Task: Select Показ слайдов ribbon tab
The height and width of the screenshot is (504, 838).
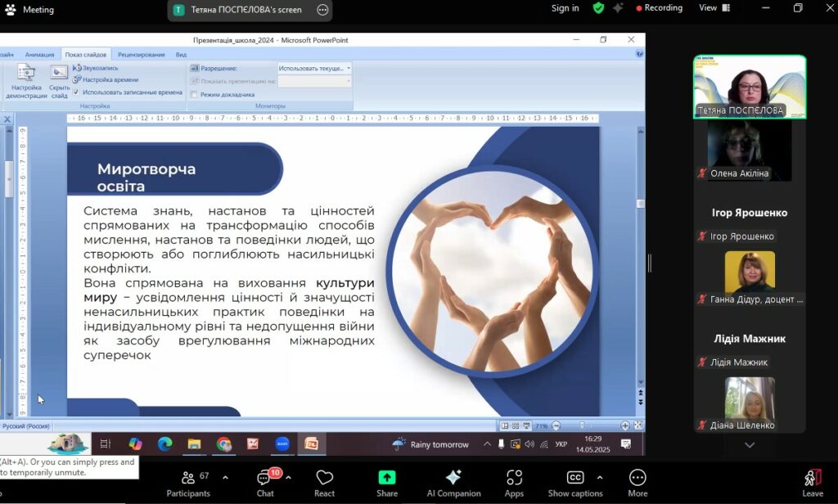Action: click(85, 55)
